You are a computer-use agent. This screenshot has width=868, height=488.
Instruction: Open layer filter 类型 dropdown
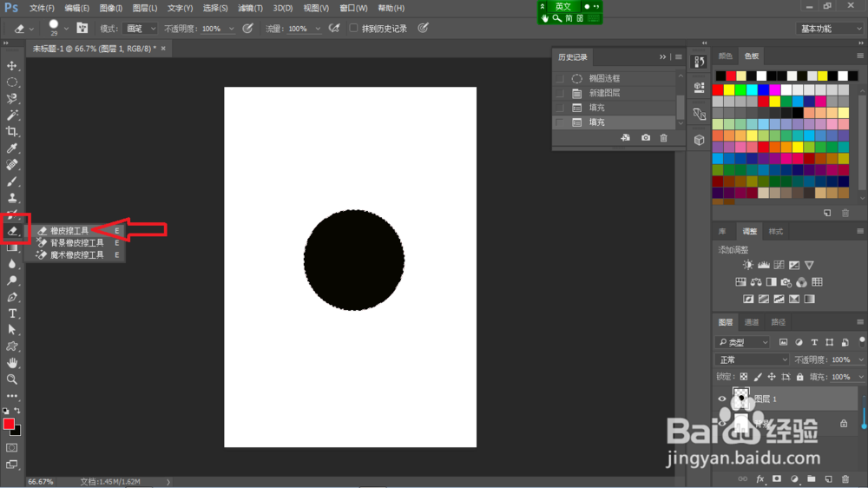pyautogui.click(x=742, y=342)
